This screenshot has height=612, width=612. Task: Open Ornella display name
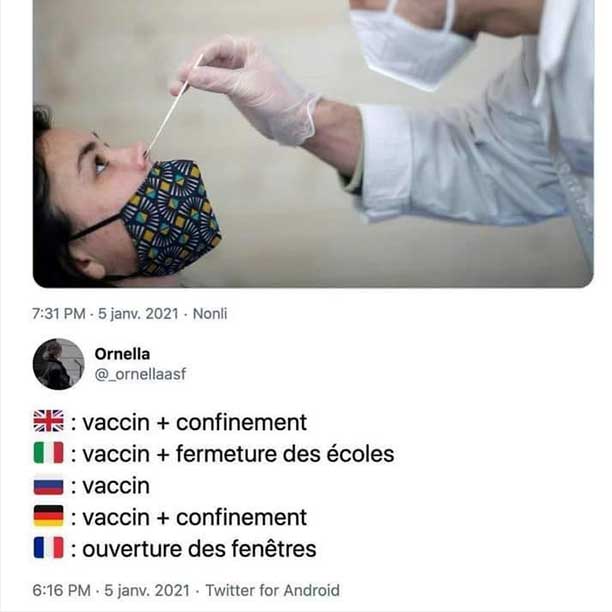point(122,354)
